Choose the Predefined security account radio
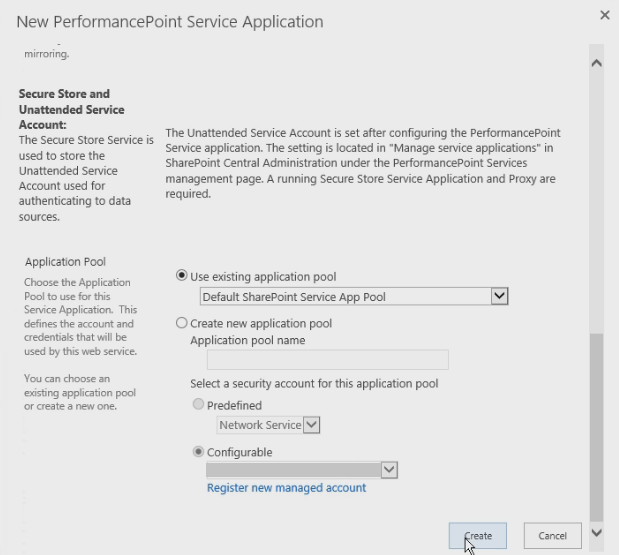Image resolution: width=619 pixels, height=555 pixels. 198,404
